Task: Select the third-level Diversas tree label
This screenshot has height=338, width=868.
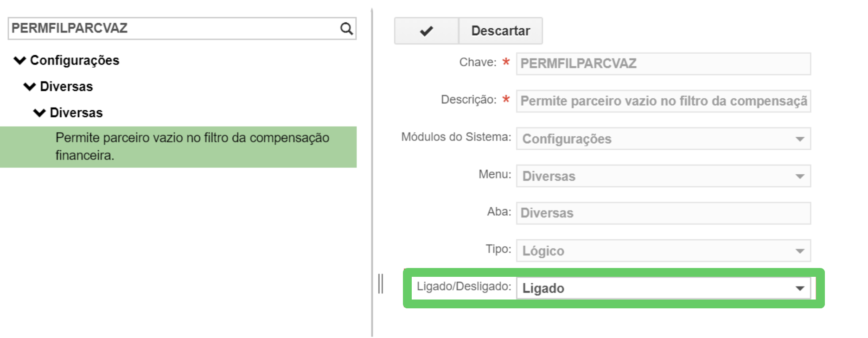Action: pos(76,113)
